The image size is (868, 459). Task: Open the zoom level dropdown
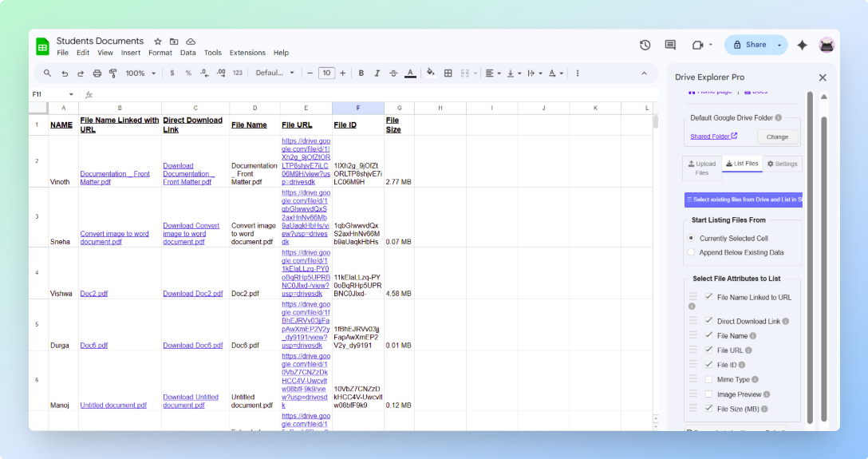pyautogui.click(x=140, y=73)
